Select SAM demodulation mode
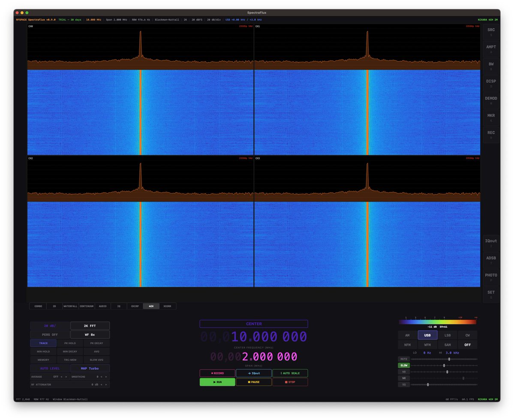The width and height of the screenshot is (514, 420). pyautogui.click(x=448, y=345)
